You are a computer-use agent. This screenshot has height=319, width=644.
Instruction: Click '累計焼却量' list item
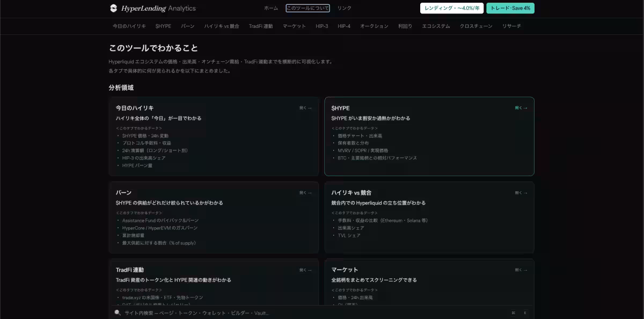tap(133, 236)
